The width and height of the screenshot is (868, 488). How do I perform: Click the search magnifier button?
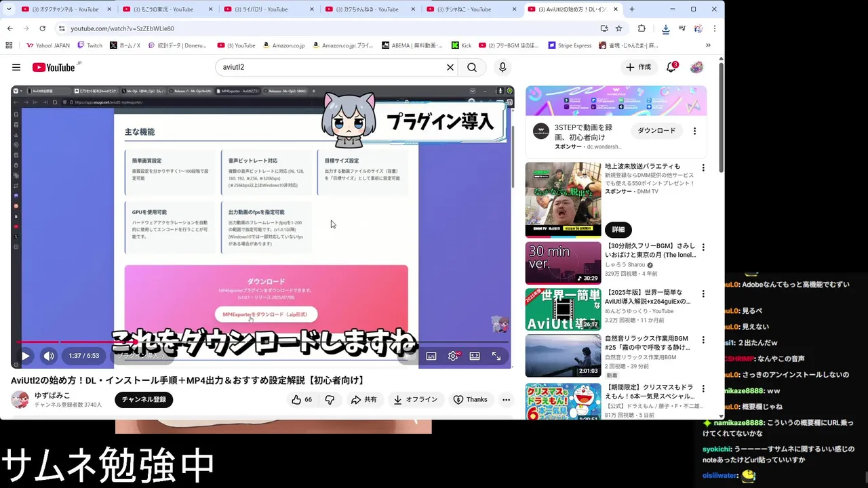click(472, 67)
